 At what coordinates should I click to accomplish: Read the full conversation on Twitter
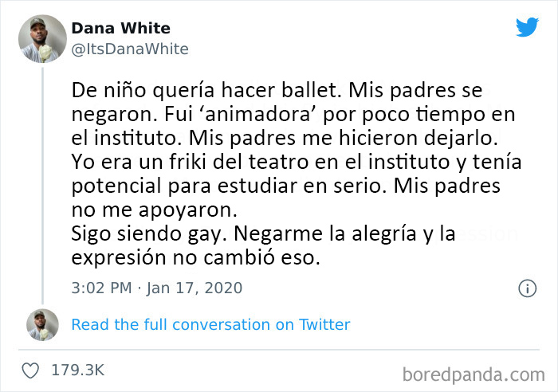pyautogui.click(x=210, y=324)
